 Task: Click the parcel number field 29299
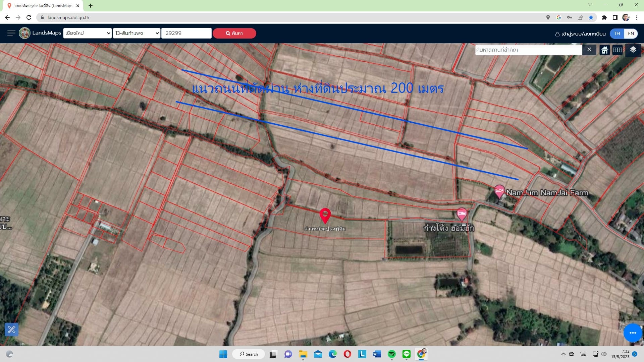(186, 33)
